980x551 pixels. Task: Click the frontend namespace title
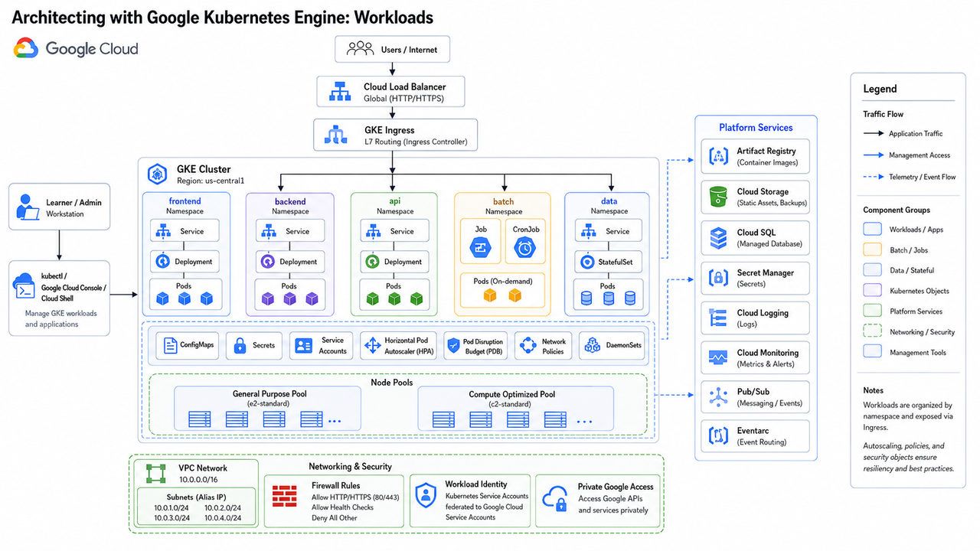[185, 201]
